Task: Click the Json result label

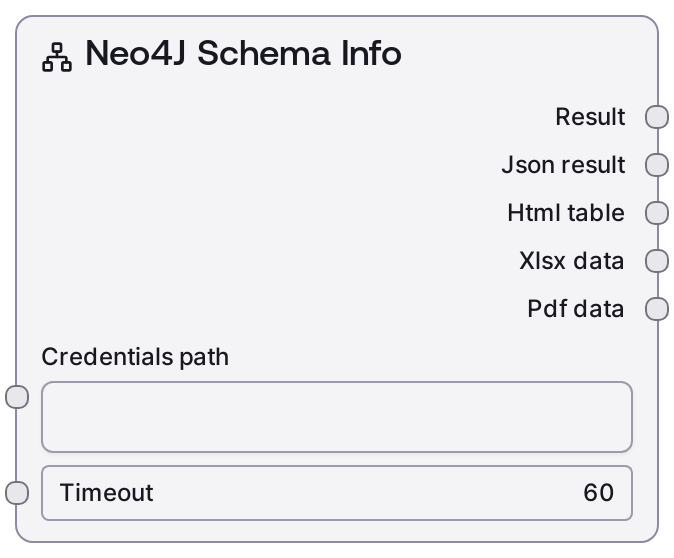Action: coord(563,165)
